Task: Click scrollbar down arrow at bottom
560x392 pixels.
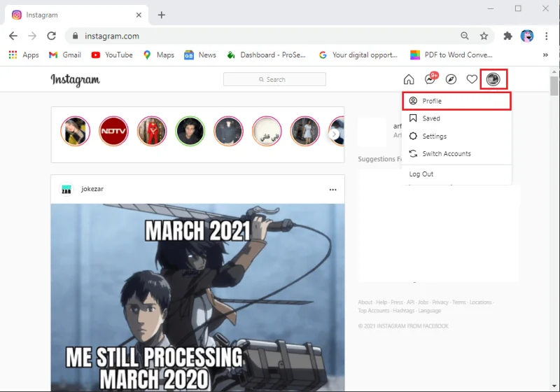Action: [x=554, y=386]
